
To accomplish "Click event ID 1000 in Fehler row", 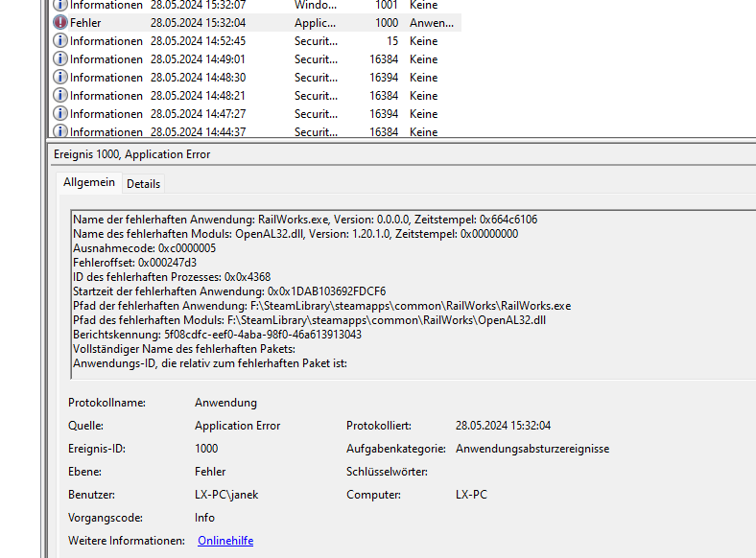I will [387, 23].
